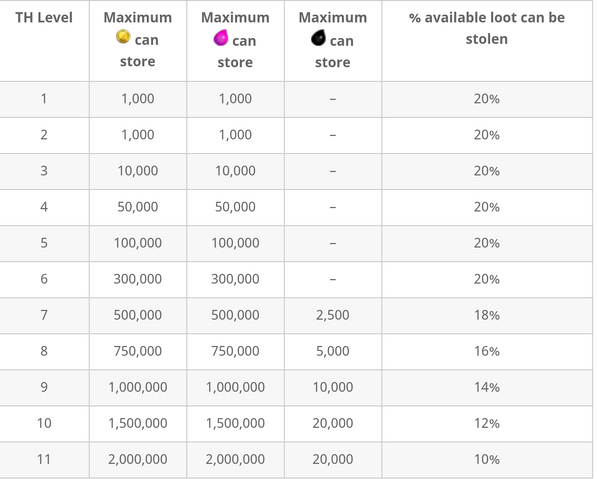Click the pink elixir drop icon

pos(221,38)
